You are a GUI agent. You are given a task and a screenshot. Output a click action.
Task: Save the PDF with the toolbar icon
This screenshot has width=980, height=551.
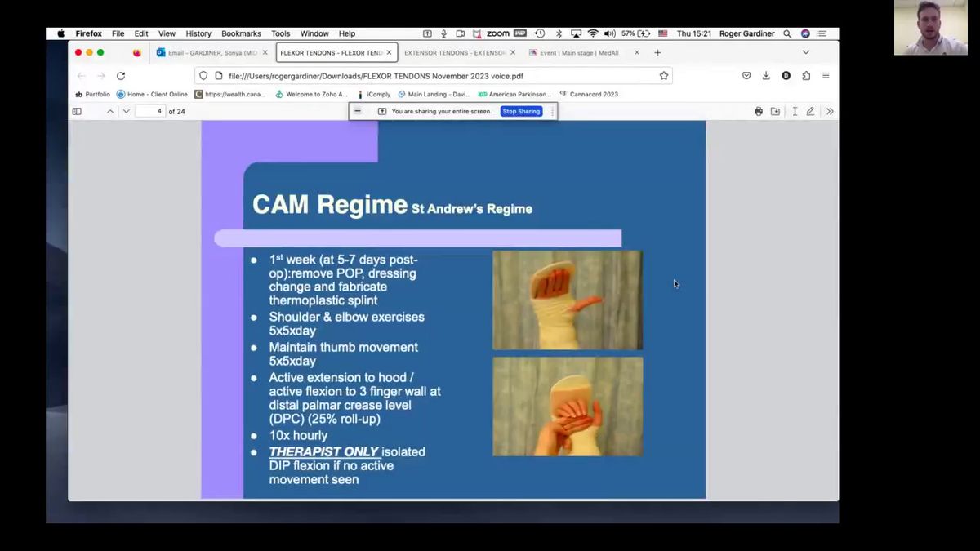point(775,111)
